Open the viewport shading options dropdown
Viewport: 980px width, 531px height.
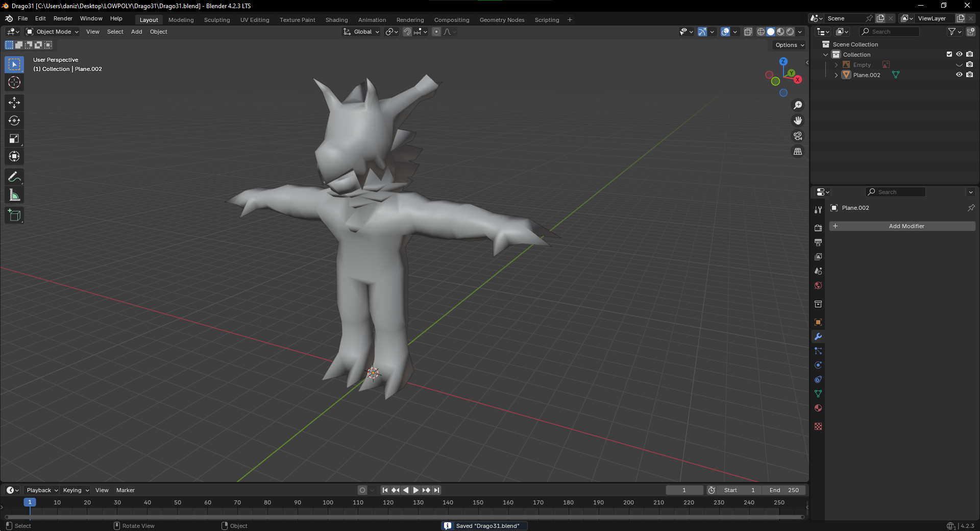[x=800, y=32]
